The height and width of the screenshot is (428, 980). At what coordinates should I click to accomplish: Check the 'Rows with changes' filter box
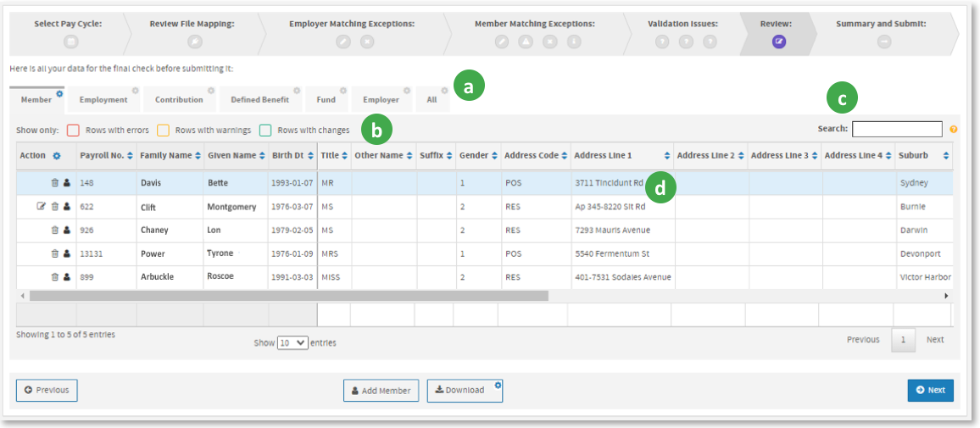(x=265, y=131)
